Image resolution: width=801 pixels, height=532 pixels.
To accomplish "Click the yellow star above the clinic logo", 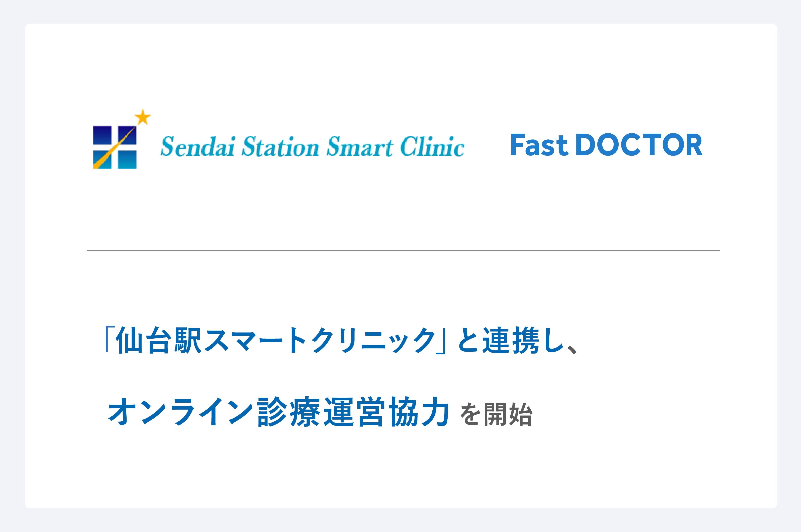I will (143, 117).
